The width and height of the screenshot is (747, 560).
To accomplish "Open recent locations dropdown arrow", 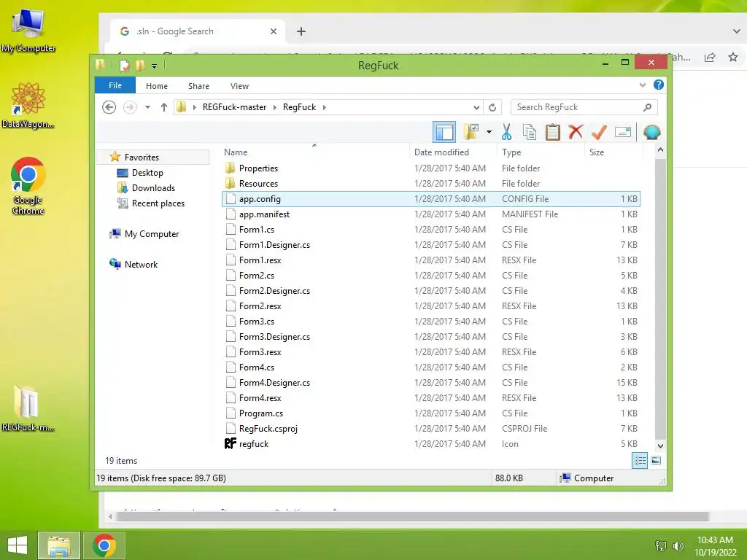I will (x=147, y=107).
